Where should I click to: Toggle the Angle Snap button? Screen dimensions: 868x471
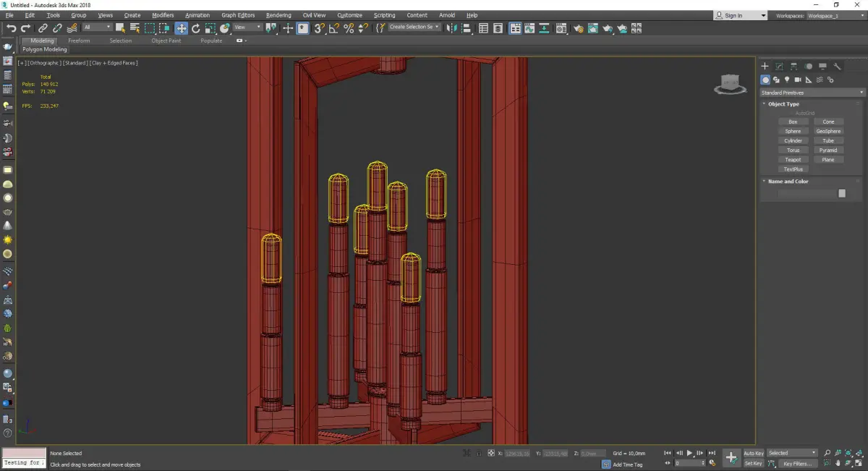tap(333, 28)
